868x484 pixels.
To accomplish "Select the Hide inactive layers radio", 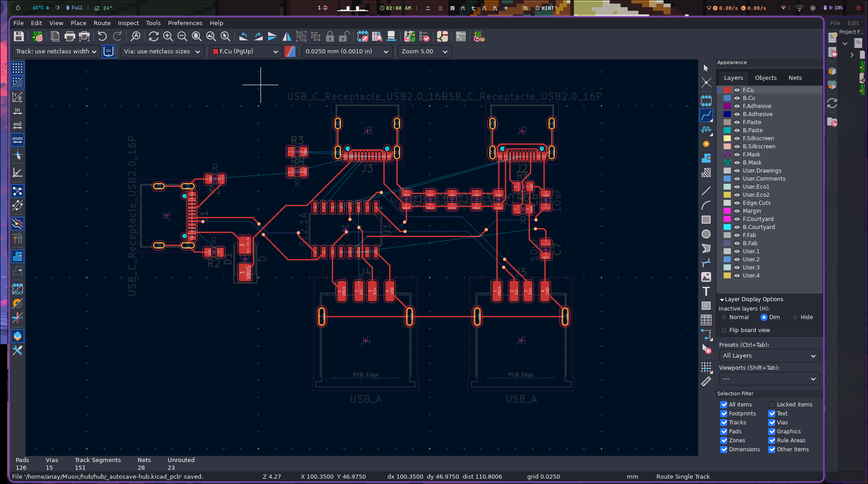I will click(x=795, y=317).
